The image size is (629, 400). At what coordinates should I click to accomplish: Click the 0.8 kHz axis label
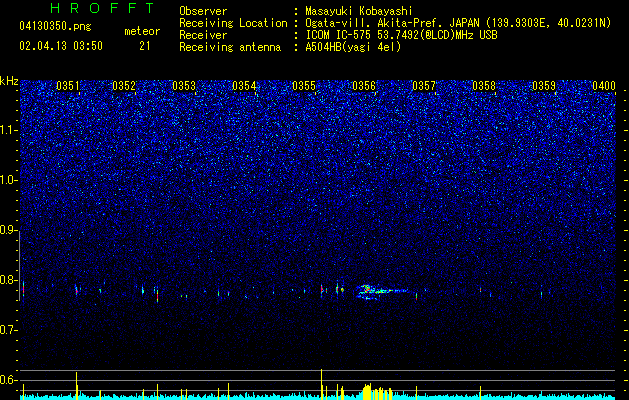coord(8,280)
